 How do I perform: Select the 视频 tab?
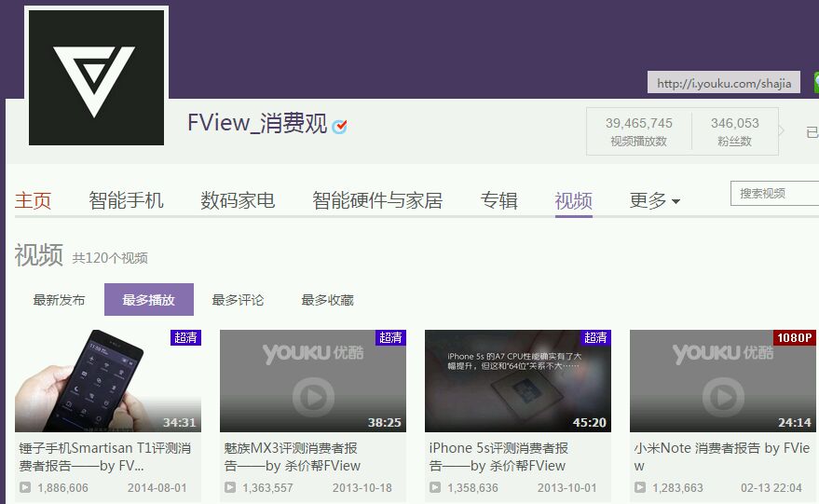(x=574, y=200)
